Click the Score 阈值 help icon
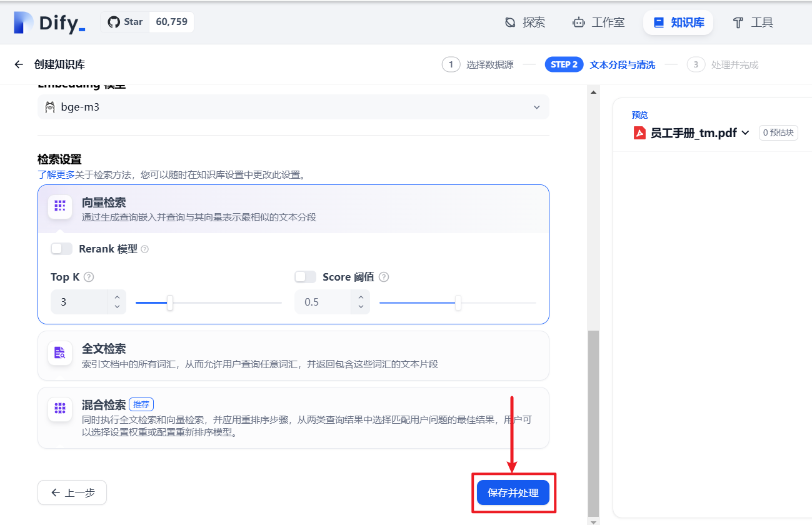 [384, 277]
